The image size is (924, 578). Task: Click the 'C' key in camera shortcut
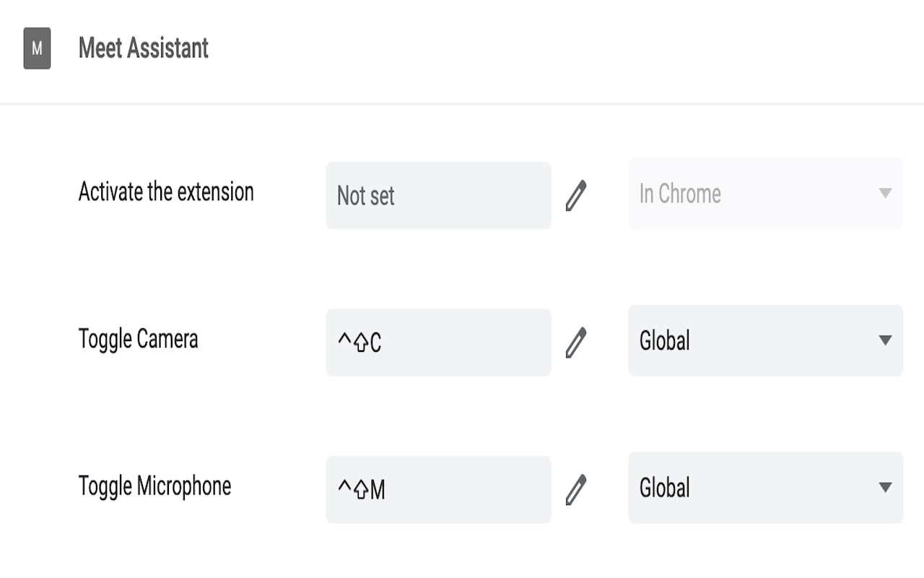[375, 344]
